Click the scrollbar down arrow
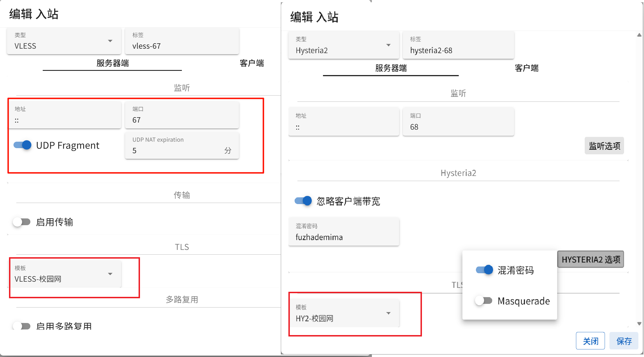Image resolution: width=644 pixels, height=357 pixels. pos(639,324)
